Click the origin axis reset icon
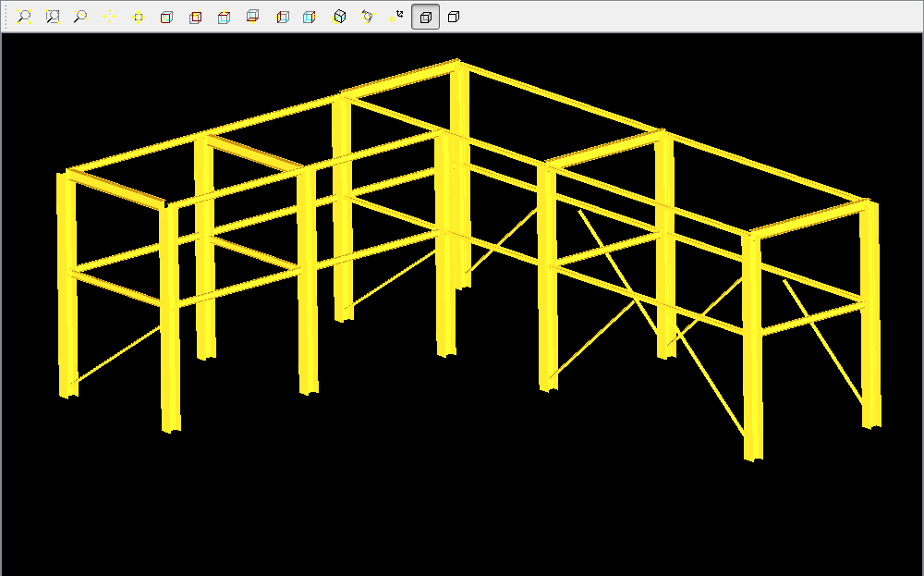Viewport: 924px width, 576px height. (396, 17)
